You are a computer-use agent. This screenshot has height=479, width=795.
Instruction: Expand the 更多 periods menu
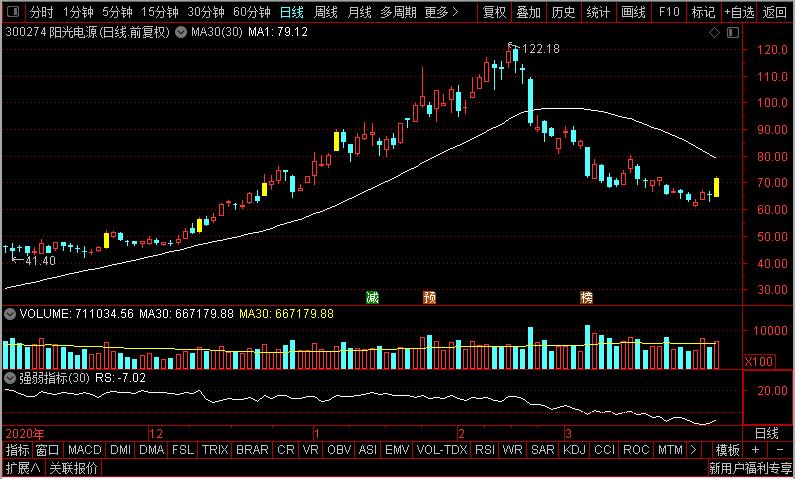coord(442,12)
